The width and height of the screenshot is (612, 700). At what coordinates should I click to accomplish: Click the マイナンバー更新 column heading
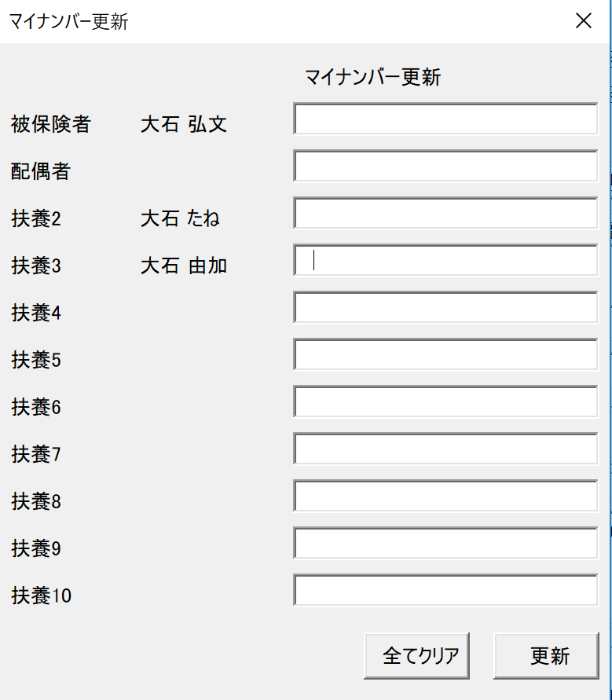point(373,77)
